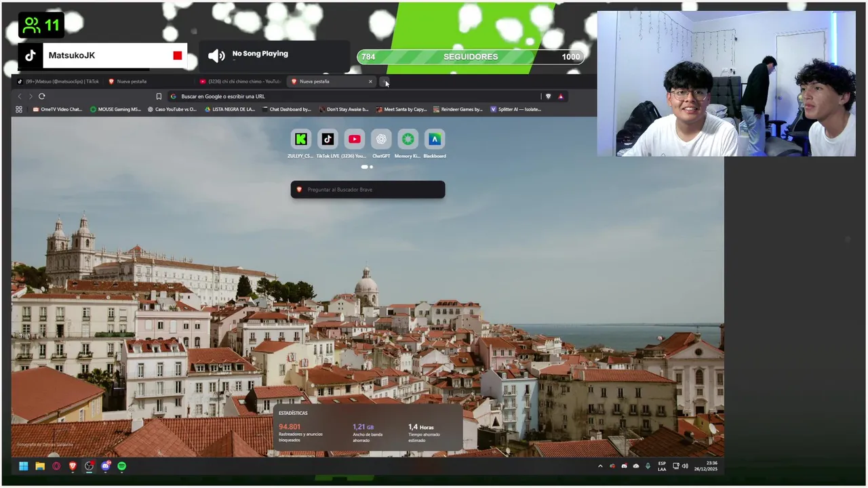Viewport: 868px width, 488px height.
Task: Click the Discord icon in the system tray
Action: (624, 466)
